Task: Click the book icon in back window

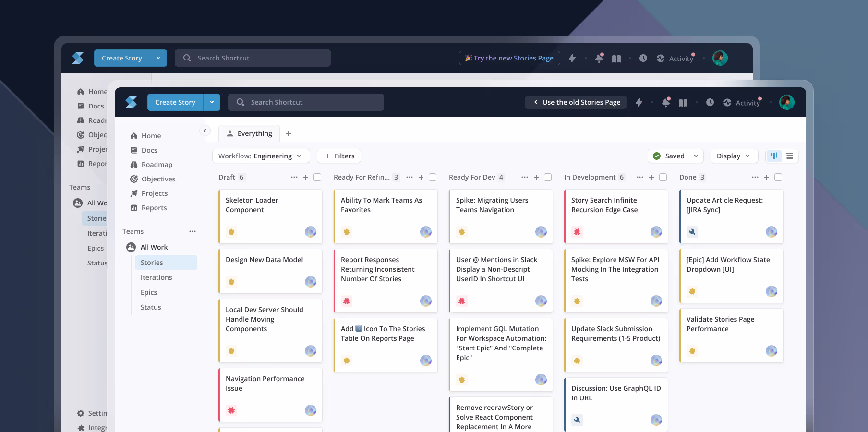Action: tap(616, 59)
